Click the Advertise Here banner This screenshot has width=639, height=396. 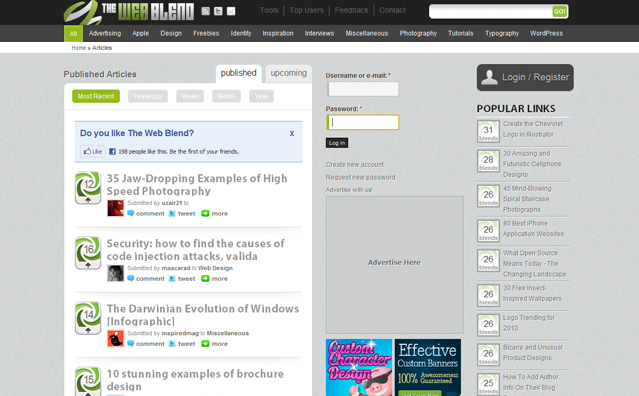pos(394,265)
